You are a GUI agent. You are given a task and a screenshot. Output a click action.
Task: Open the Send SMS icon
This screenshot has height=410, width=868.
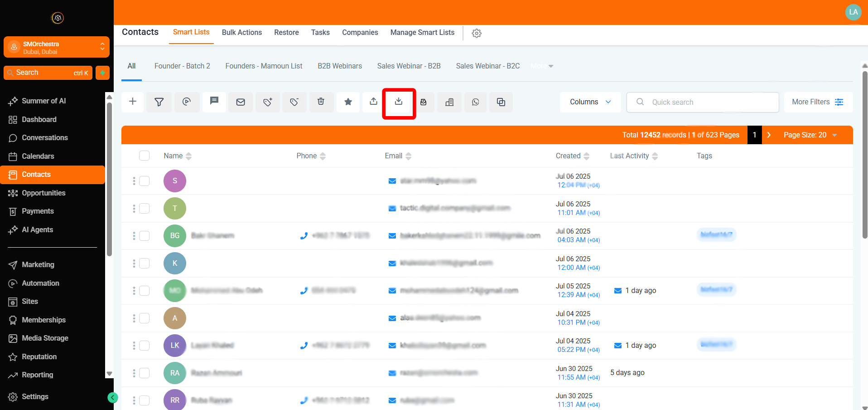[214, 102]
